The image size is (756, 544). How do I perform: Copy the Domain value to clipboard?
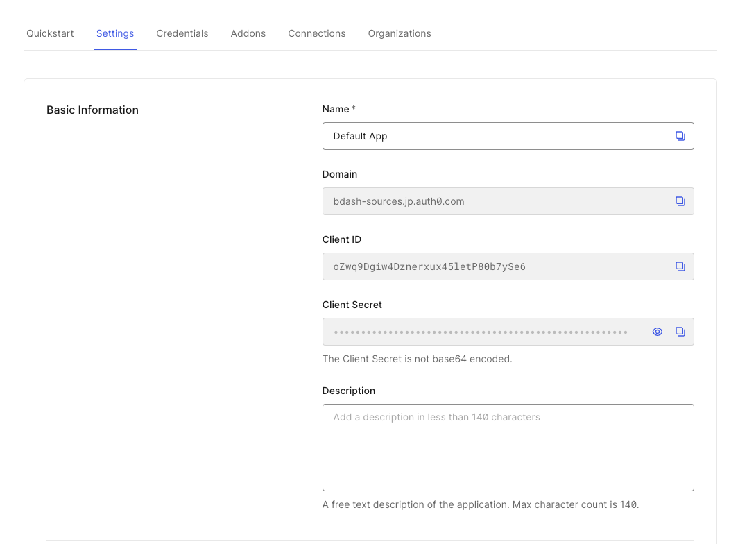[680, 201]
